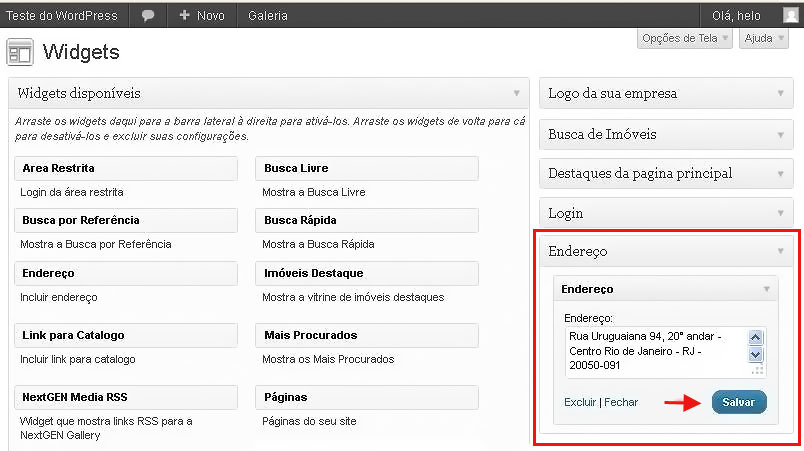Open the Olá, helo account menu

coord(736,15)
